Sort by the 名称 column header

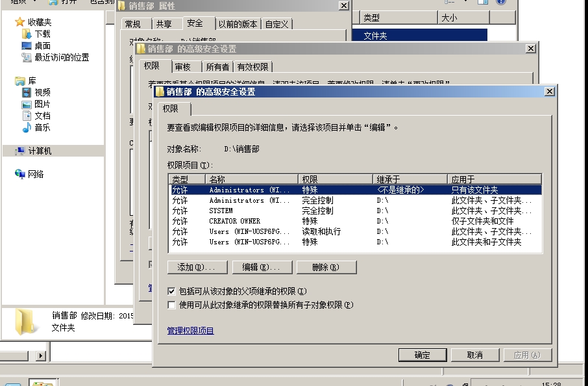(x=252, y=179)
